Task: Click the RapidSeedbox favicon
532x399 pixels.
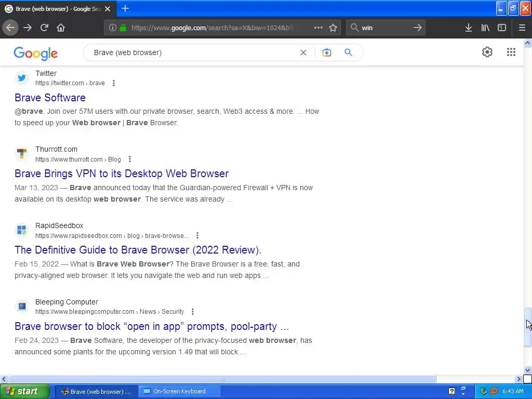Action: pyautogui.click(x=22, y=230)
